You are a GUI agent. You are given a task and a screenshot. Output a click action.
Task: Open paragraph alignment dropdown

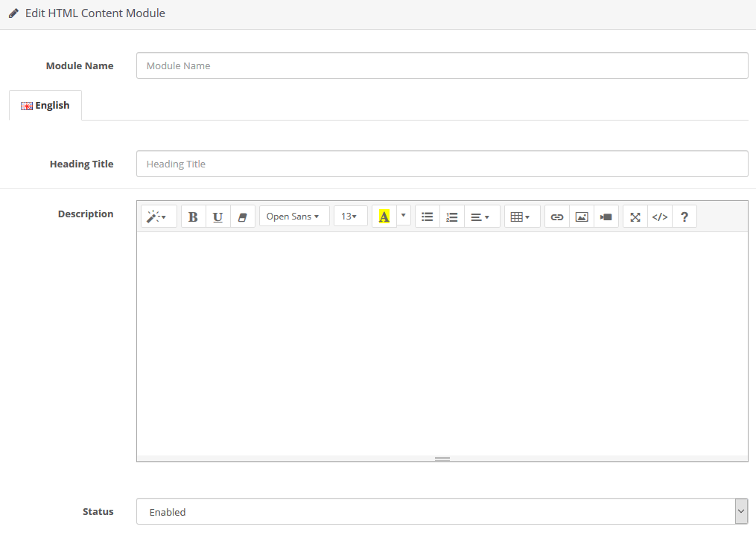(481, 217)
